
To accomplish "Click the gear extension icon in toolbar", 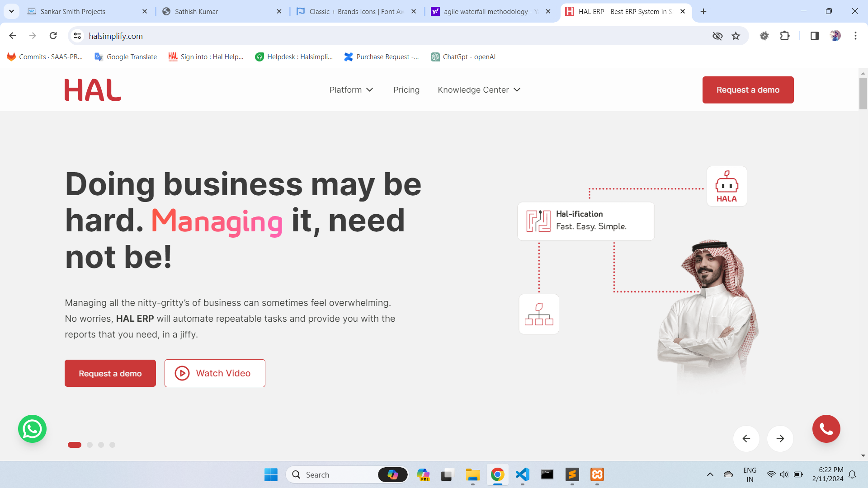I will coord(764,36).
